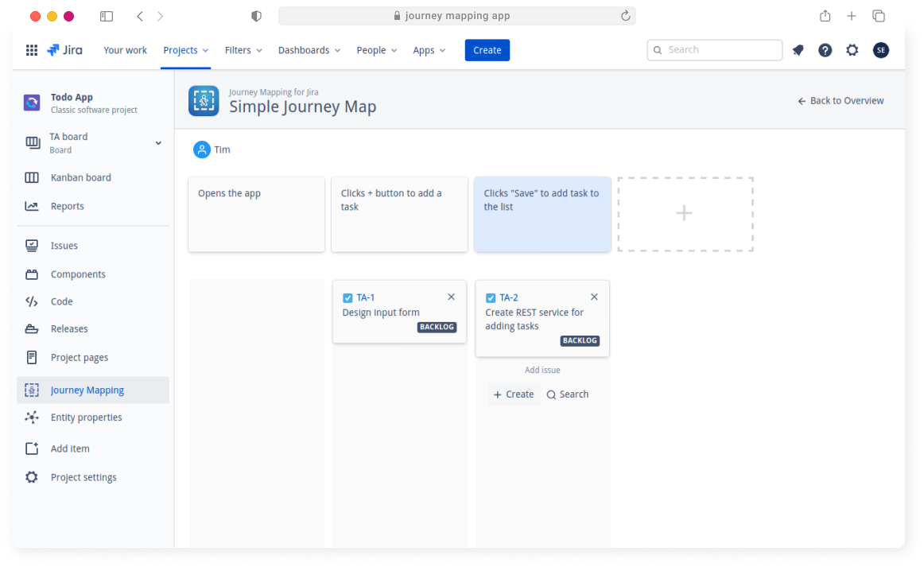Image resolution: width=924 pixels, height=567 pixels.
Task: Show the browser tab overview
Action: [879, 16]
